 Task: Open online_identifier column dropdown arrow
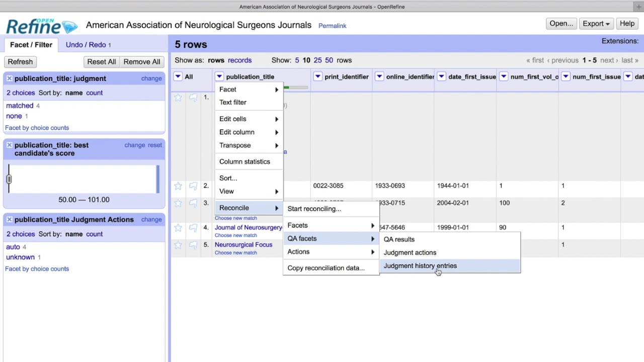(379, 77)
